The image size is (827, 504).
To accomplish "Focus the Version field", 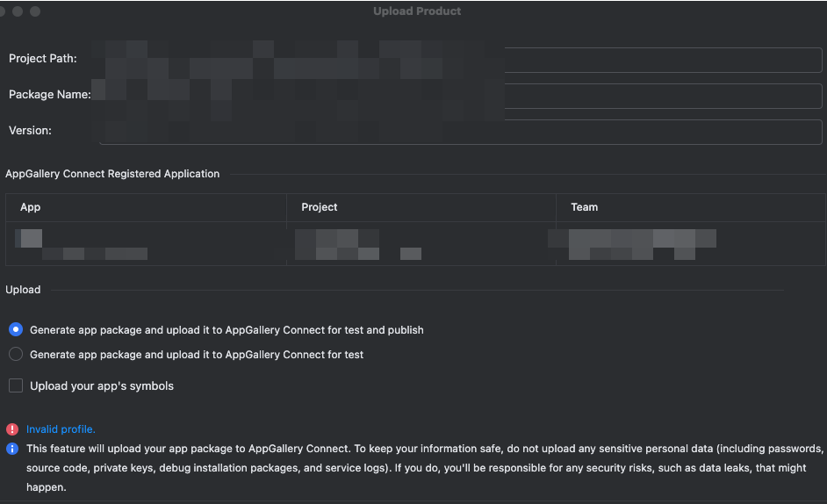I will (460, 132).
